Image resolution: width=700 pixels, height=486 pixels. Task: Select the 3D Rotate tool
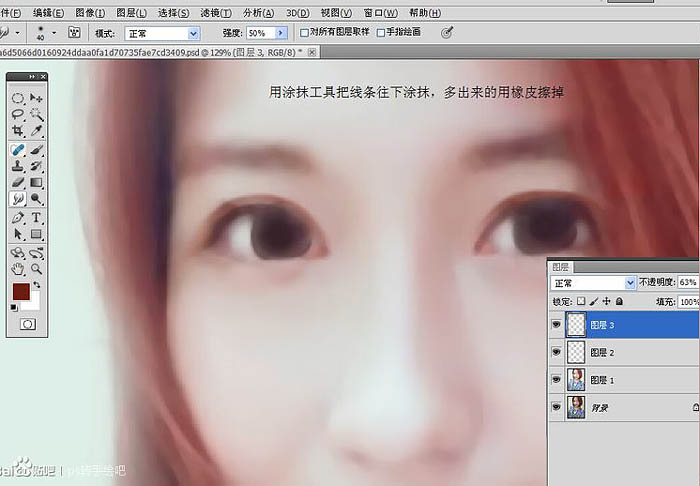(x=17, y=253)
